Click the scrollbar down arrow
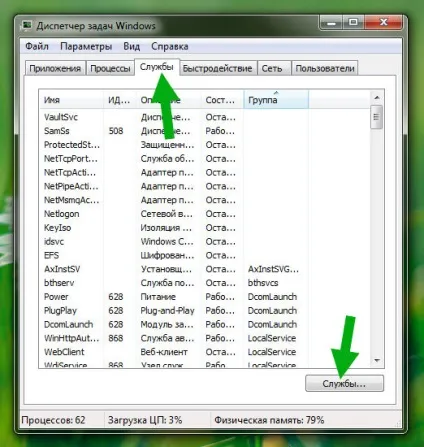The image size is (424, 447). (x=377, y=360)
